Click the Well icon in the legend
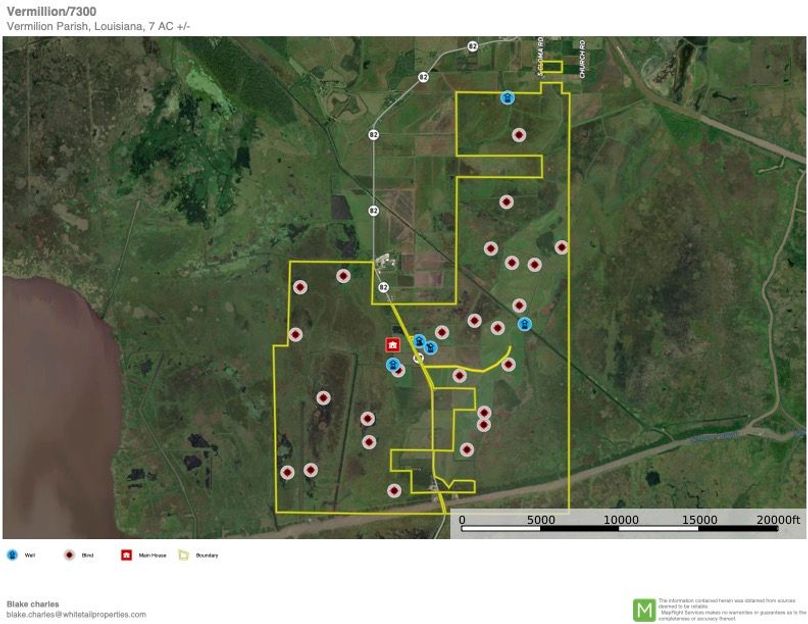 click(x=12, y=554)
